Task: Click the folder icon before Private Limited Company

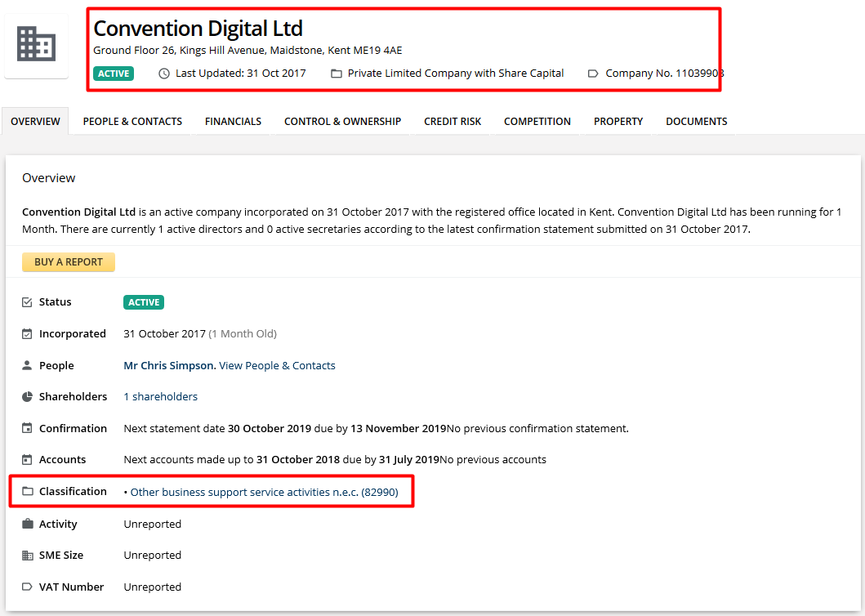Action: tap(337, 74)
